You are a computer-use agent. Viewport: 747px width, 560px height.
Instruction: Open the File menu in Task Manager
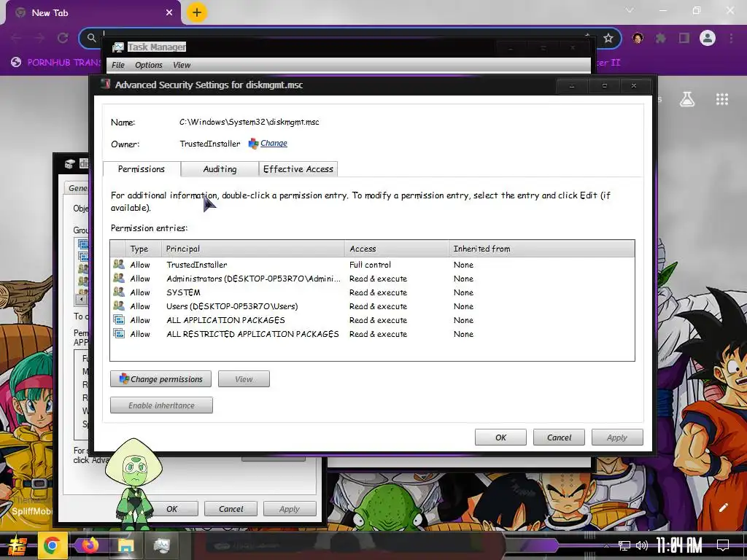pyautogui.click(x=118, y=65)
